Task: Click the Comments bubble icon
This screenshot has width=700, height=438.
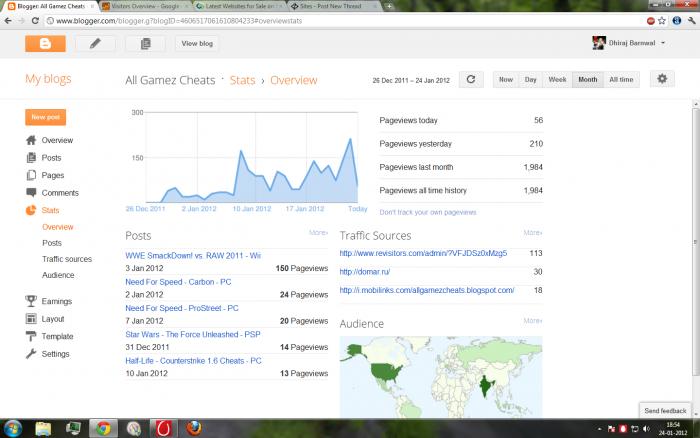Action: click(x=31, y=192)
